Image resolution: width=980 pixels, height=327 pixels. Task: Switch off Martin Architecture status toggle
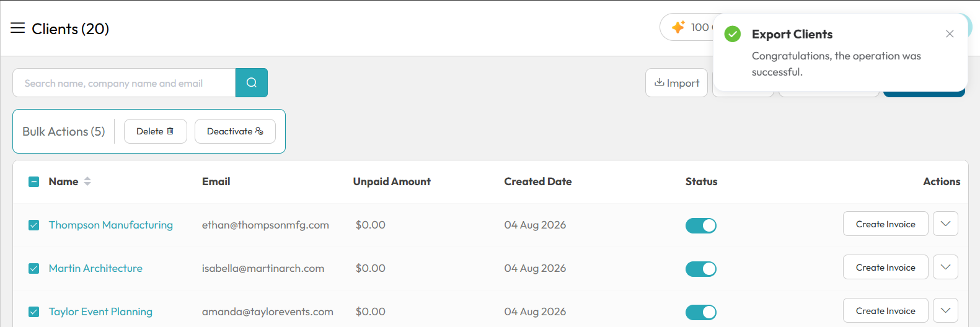(701, 269)
